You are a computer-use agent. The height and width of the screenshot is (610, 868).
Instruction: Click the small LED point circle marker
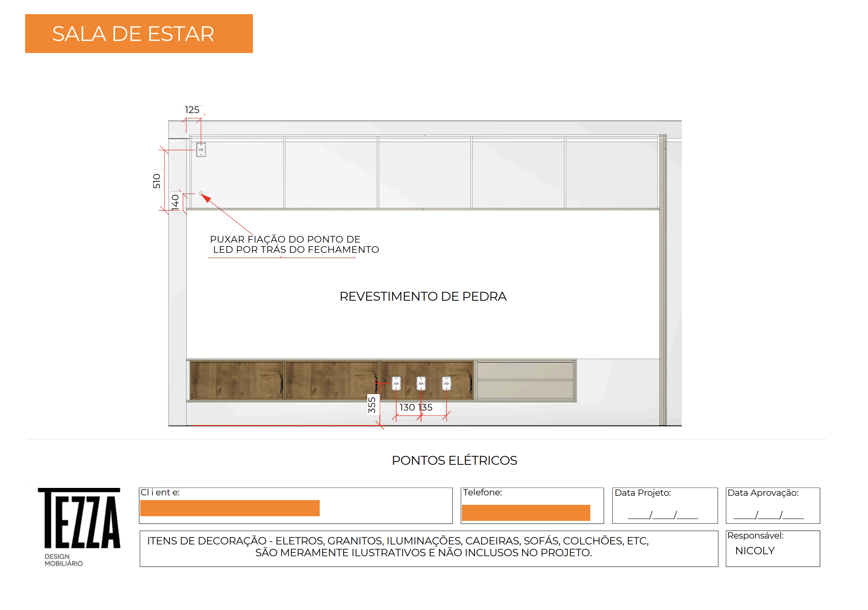pos(201,194)
